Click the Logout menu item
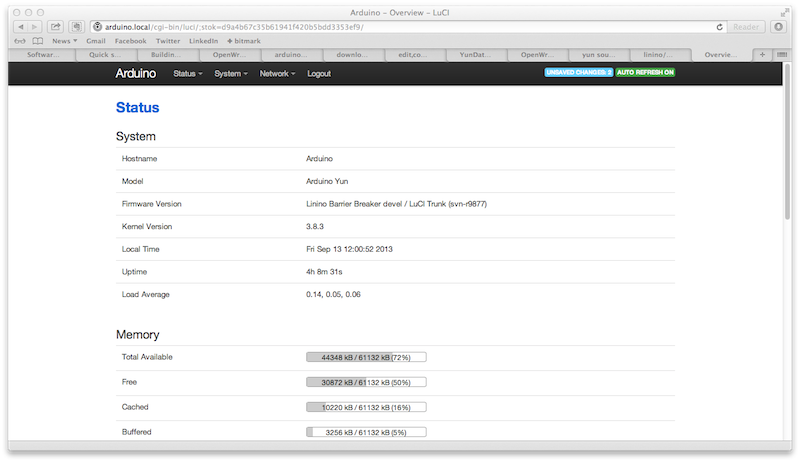The width and height of the screenshot is (800, 462). [x=319, y=73]
